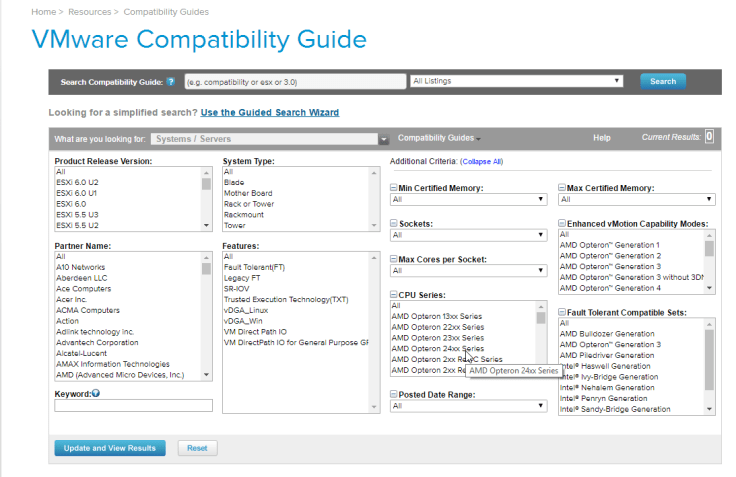Select Legacy FT feature
This screenshot has height=477, width=736.
pyautogui.click(x=242, y=278)
